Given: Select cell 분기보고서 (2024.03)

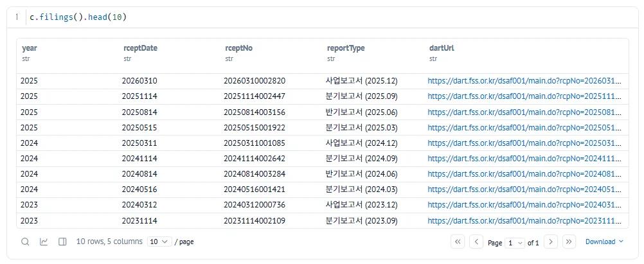Looking at the screenshot, I should (x=361, y=189).
